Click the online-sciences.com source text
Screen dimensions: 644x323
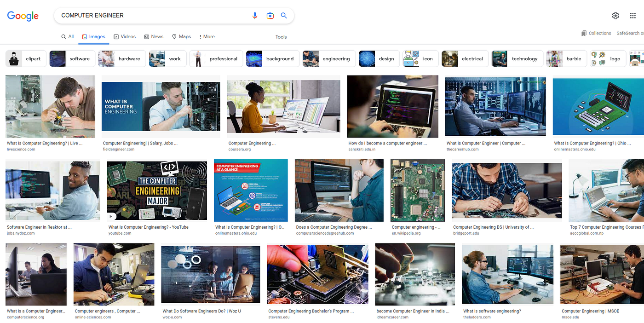[x=92, y=317]
